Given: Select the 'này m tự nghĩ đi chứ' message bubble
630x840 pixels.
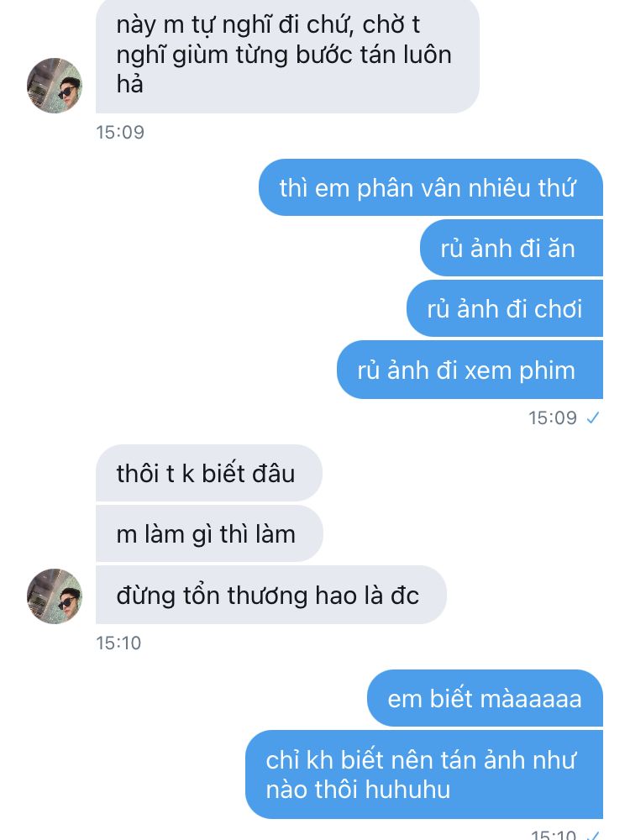Looking at the screenshot, I should [x=287, y=55].
